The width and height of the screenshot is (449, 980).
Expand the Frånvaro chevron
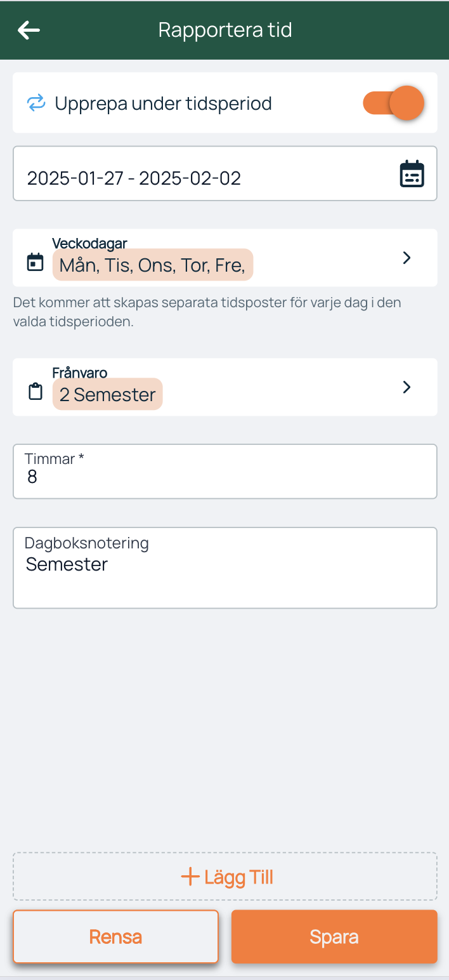click(407, 387)
